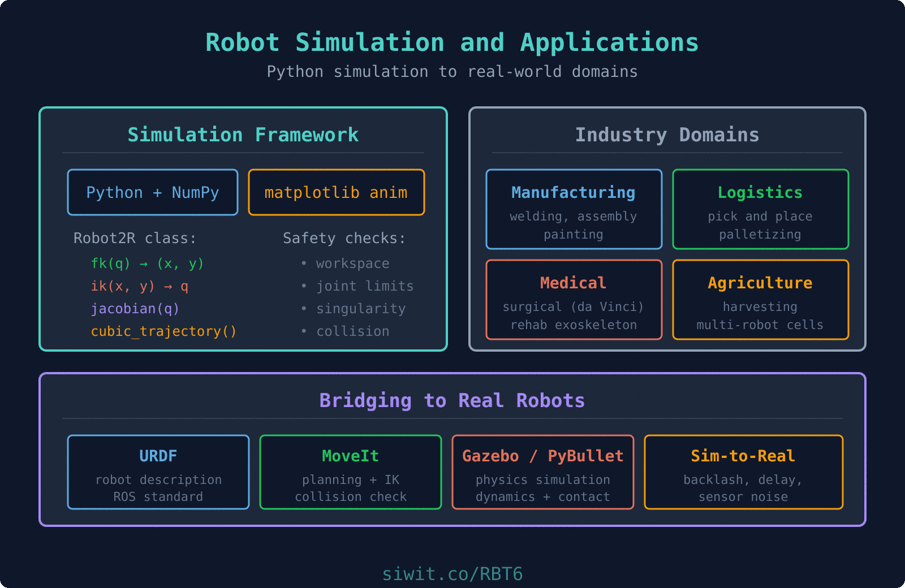Select the Sim-to-Real tab

coord(743,472)
